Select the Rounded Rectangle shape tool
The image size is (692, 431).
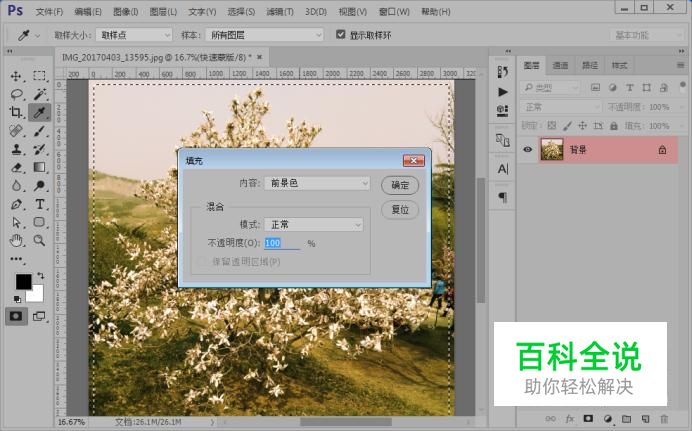[x=39, y=222]
